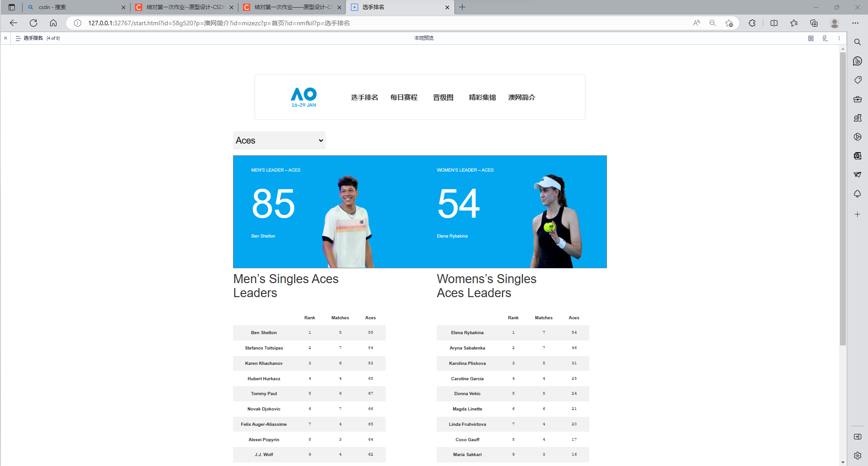
Task: Click the address bar URL
Action: tap(219, 23)
